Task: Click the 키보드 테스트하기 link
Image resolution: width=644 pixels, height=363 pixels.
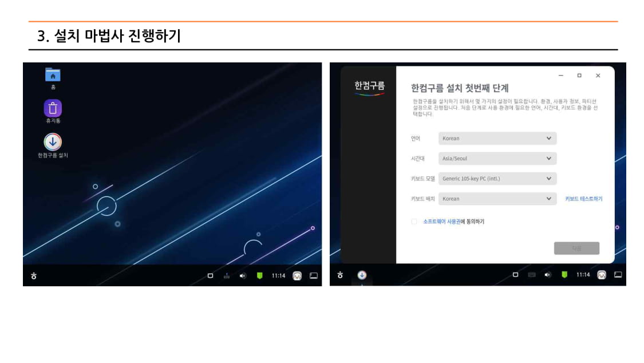Action: tap(584, 199)
